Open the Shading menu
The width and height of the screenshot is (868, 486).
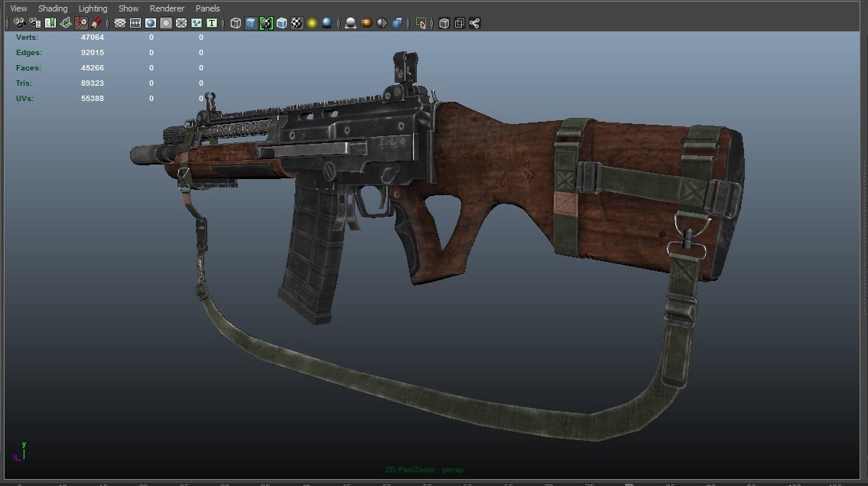point(53,8)
